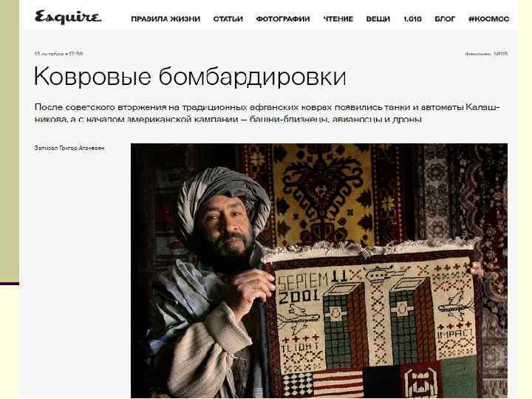Open the ПРАВИЛА ЖИЗНИ menu item
Screen dimensions: 532x399
tap(166, 19)
